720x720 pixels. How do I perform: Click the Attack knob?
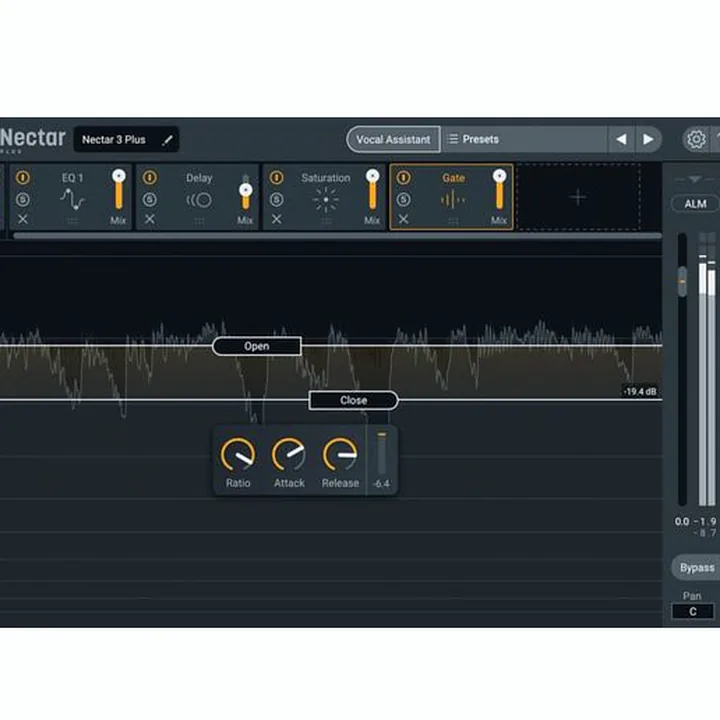(x=289, y=455)
